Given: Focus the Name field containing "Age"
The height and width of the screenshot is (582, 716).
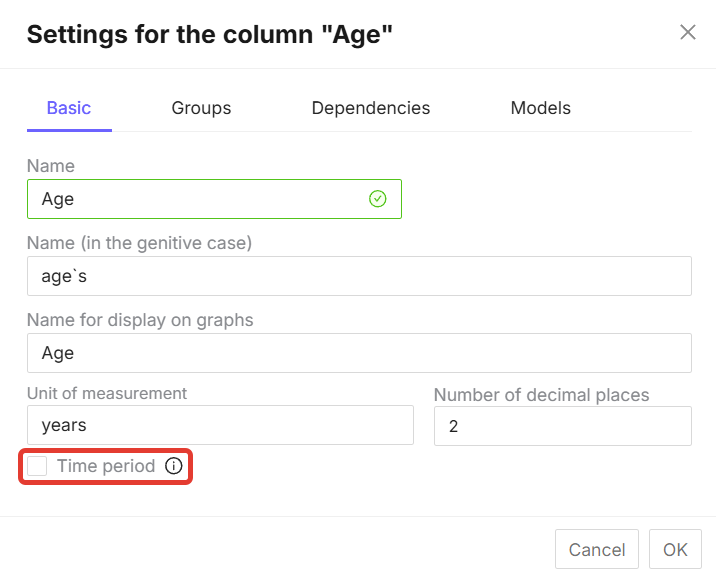Looking at the screenshot, I should (200, 199).
